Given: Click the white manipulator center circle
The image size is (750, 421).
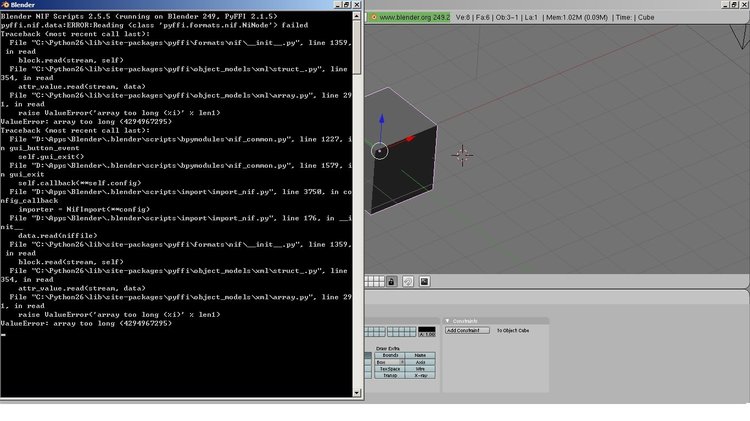Looking at the screenshot, I should [x=380, y=151].
